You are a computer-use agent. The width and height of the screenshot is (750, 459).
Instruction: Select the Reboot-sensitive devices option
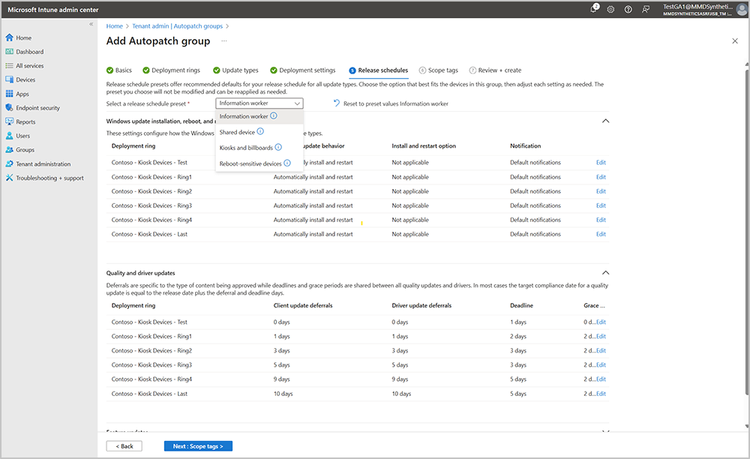pyautogui.click(x=259, y=164)
